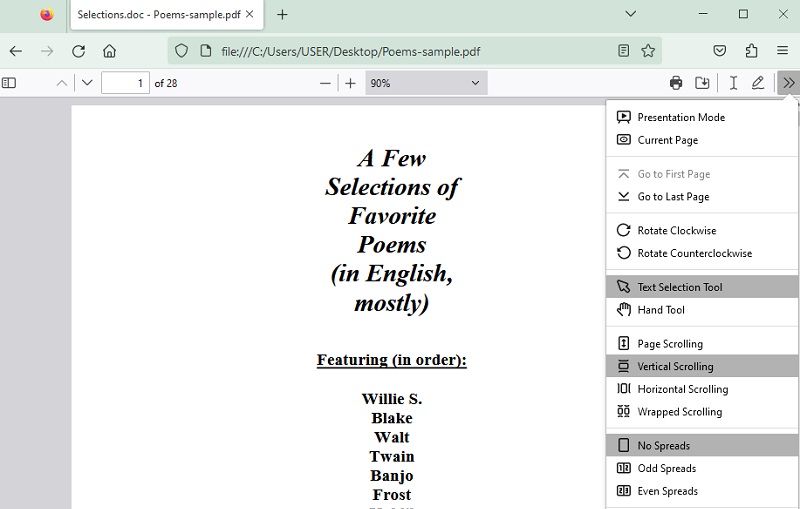The height and width of the screenshot is (509, 800).
Task: Choose Rotate Counterclockwise
Action: coord(702,253)
